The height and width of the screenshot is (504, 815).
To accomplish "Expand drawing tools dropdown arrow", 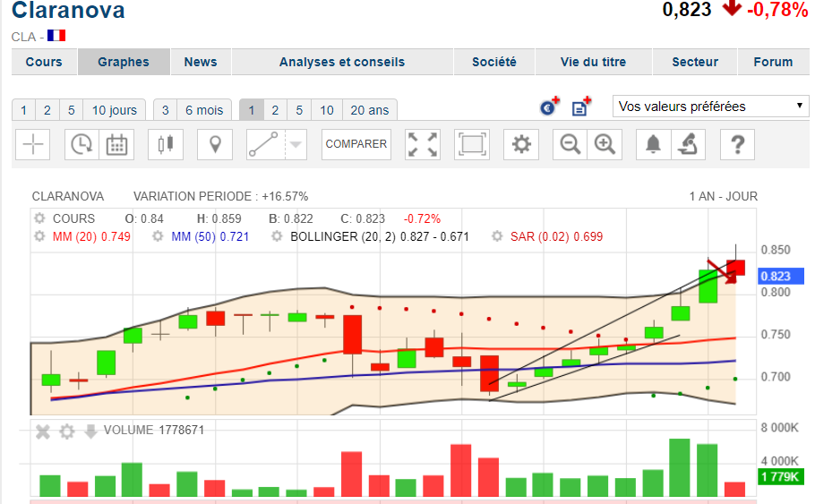I will pyautogui.click(x=296, y=144).
